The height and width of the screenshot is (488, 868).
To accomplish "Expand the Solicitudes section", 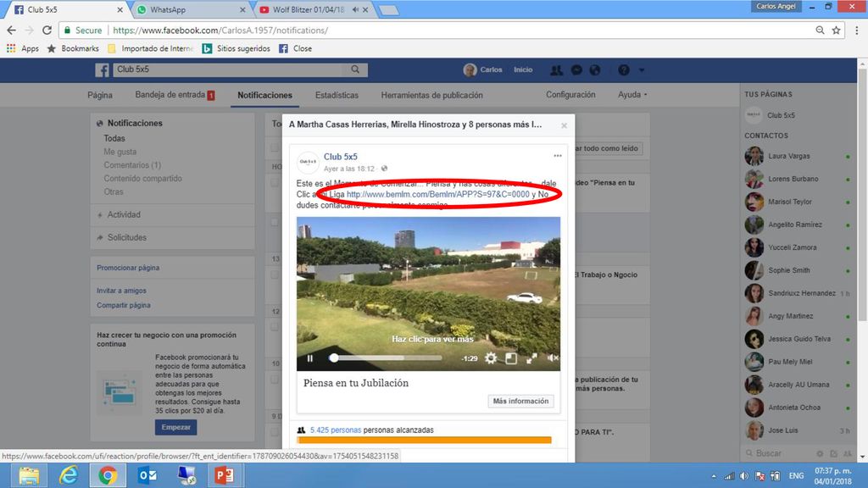I will [x=127, y=237].
